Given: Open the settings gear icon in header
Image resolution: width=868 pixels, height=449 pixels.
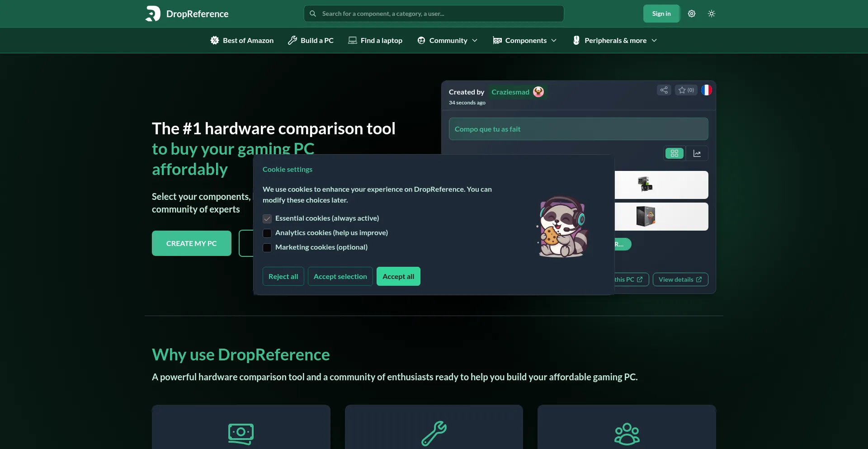Looking at the screenshot, I should coord(691,14).
